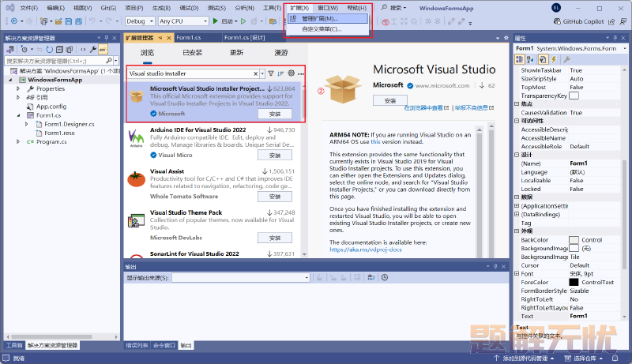Click the Save All icon
Image resolution: width=632 pixels, height=364 pixels.
(x=78, y=21)
